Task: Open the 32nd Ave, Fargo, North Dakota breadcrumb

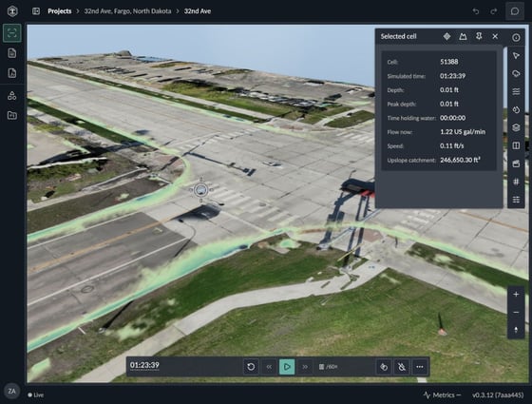Action: 127,11
